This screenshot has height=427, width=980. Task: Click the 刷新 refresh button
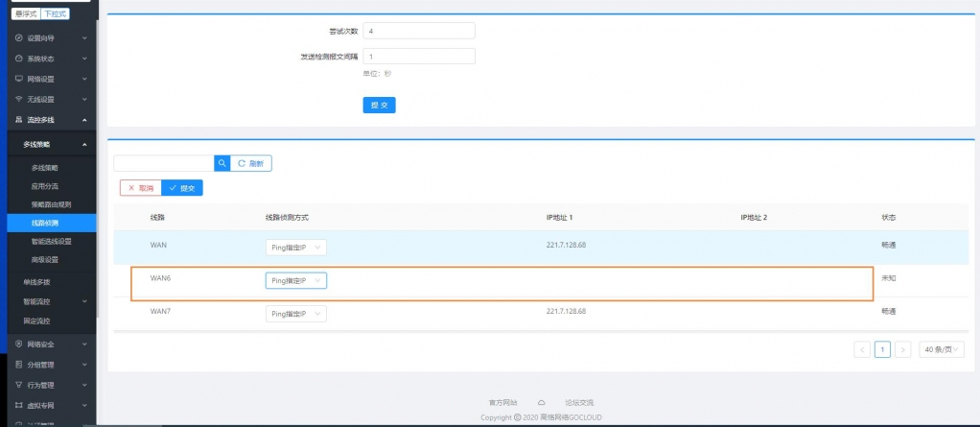251,164
